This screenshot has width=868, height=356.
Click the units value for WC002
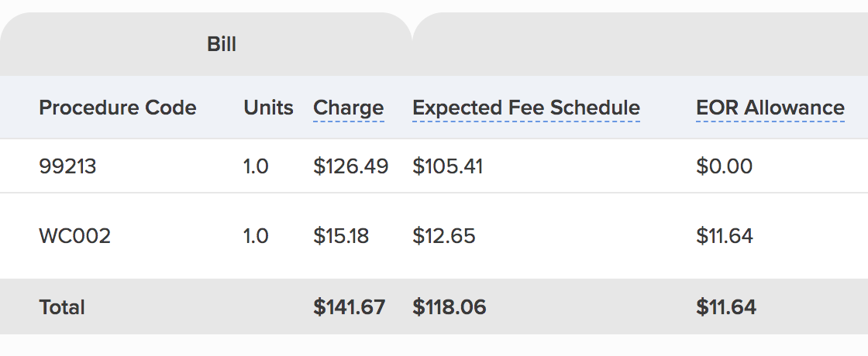coord(256,236)
